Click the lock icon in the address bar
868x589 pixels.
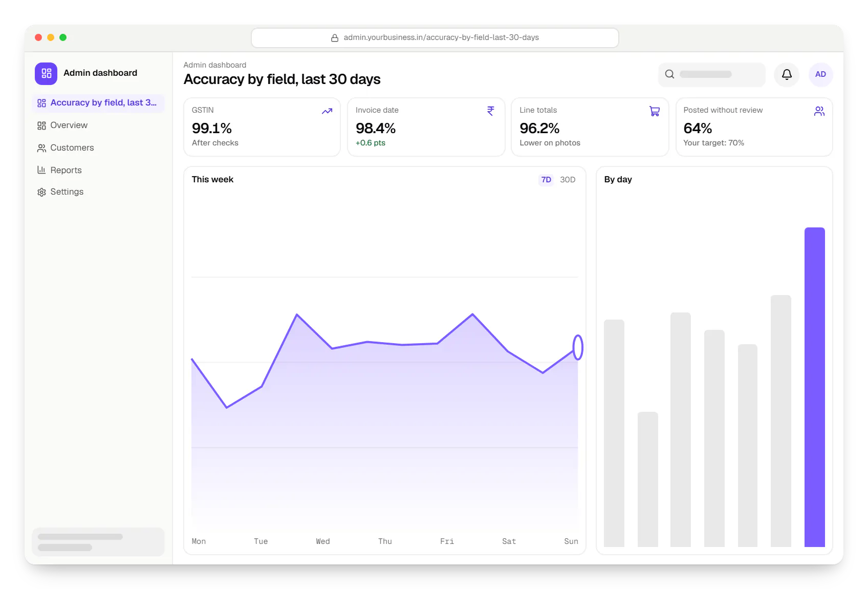click(335, 38)
